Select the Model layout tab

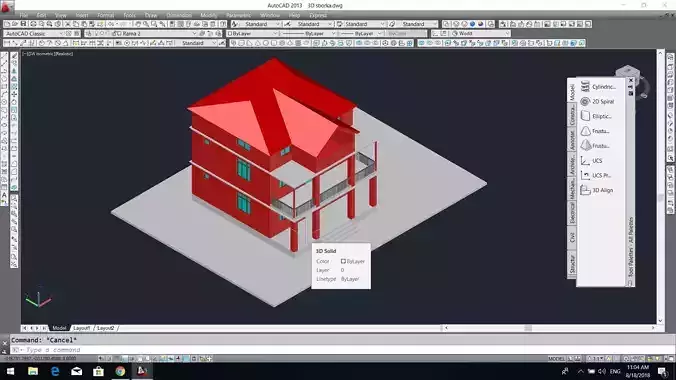[59, 328]
